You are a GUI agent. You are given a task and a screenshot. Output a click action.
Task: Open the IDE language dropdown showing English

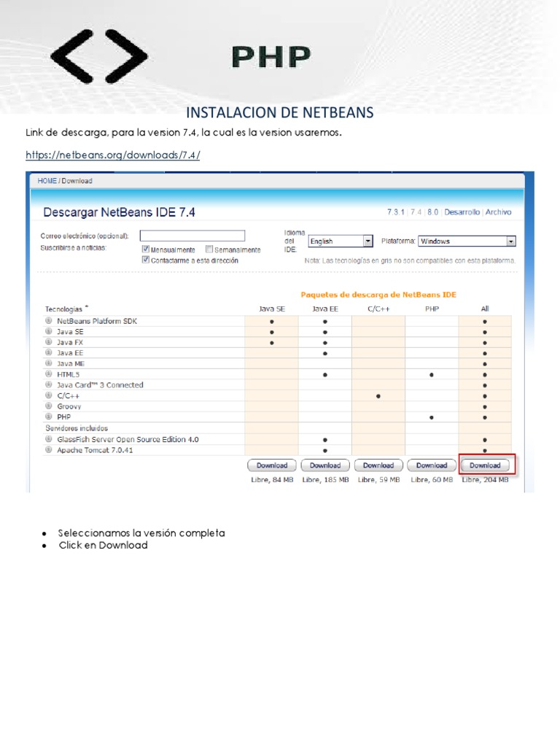(341, 241)
